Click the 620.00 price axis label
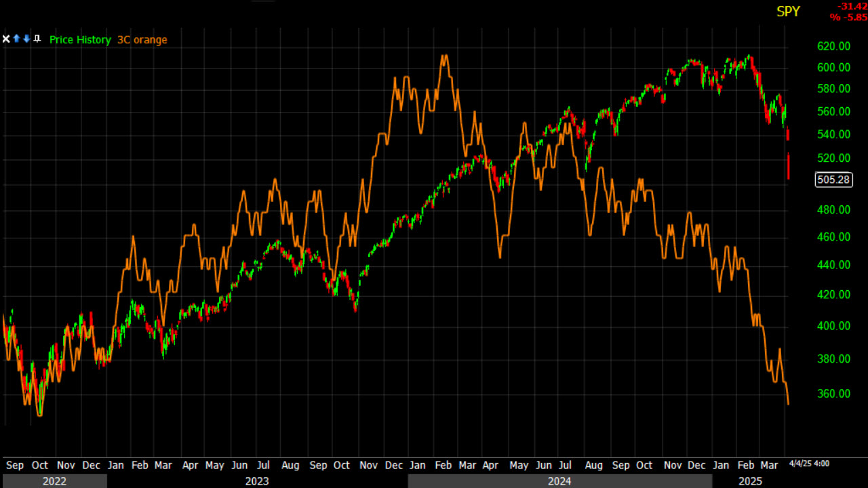The height and width of the screenshot is (488, 868). [833, 47]
